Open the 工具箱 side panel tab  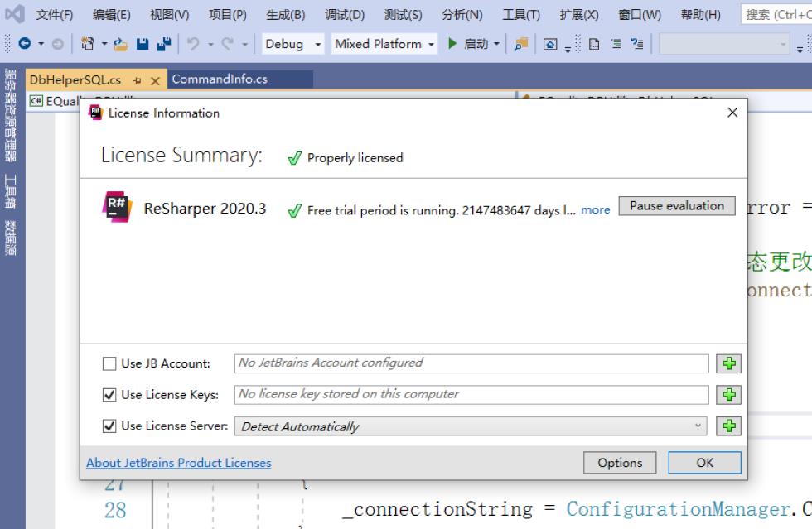coord(11,191)
